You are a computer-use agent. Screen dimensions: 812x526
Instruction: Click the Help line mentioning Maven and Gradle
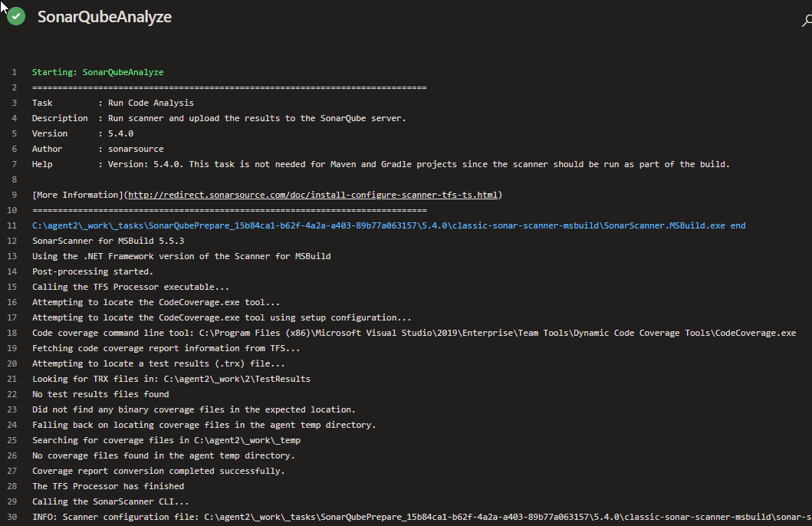pyautogui.click(x=381, y=164)
